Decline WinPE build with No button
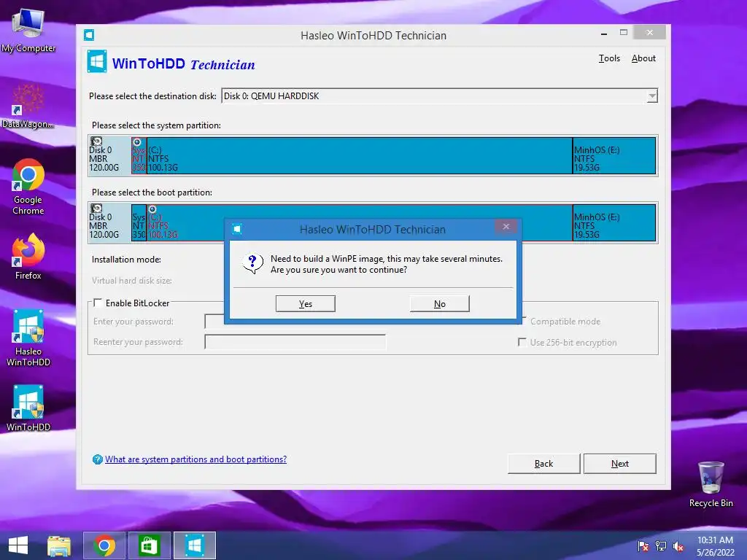The image size is (747, 560). (x=439, y=304)
